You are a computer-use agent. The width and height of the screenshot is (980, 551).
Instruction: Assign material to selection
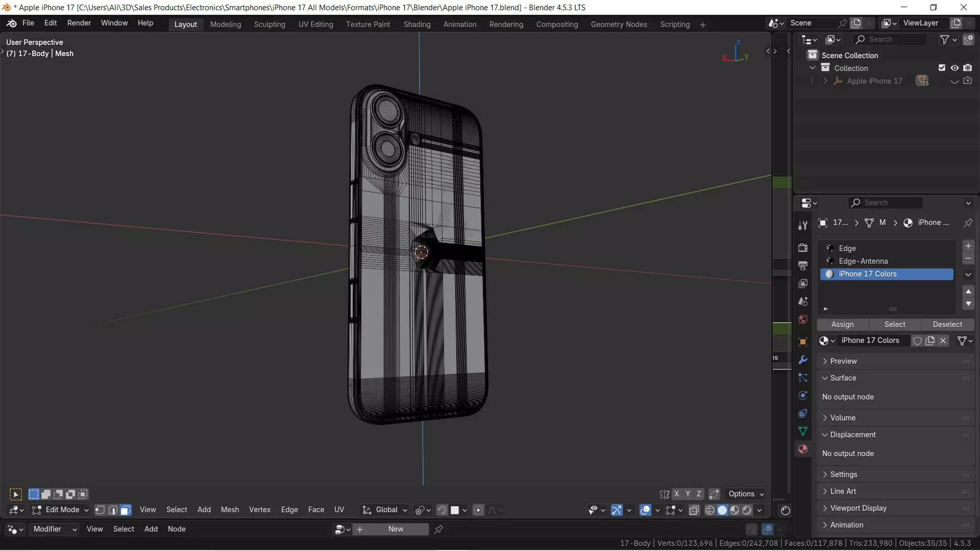[842, 324]
